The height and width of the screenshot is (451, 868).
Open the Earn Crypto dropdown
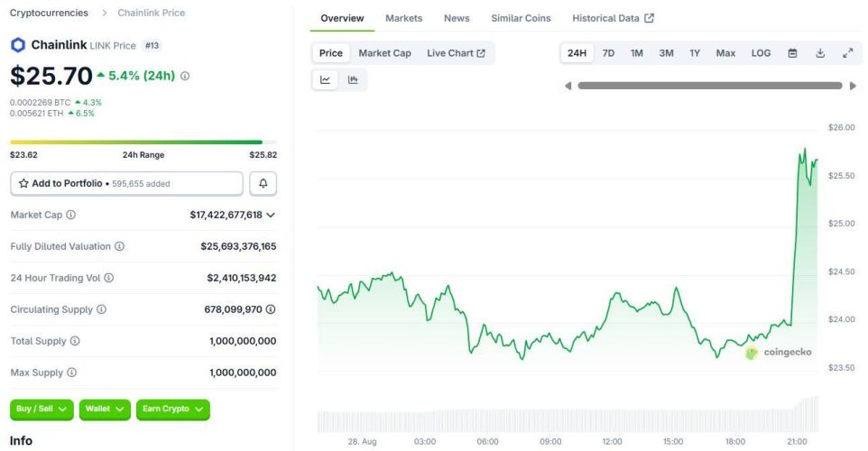tap(173, 409)
